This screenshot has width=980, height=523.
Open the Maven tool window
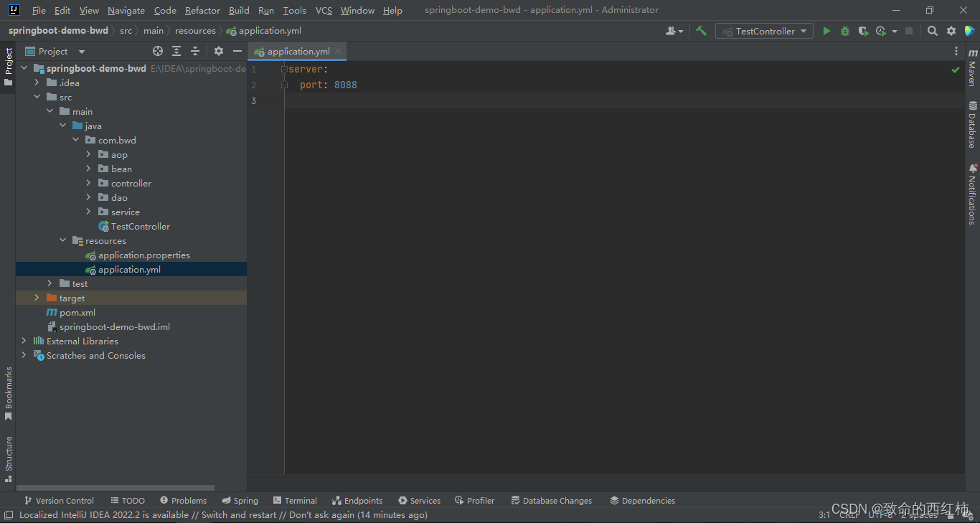[973, 67]
